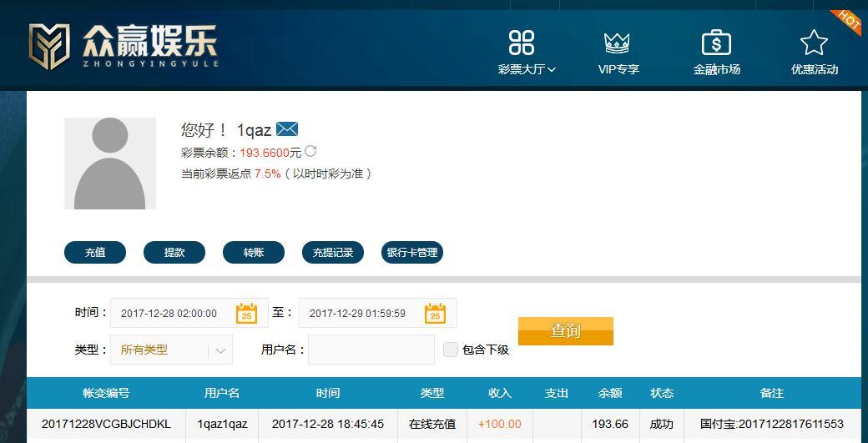This screenshot has width=868, height=443.
Task: Click the 备注 column header
Action: coord(772,393)
